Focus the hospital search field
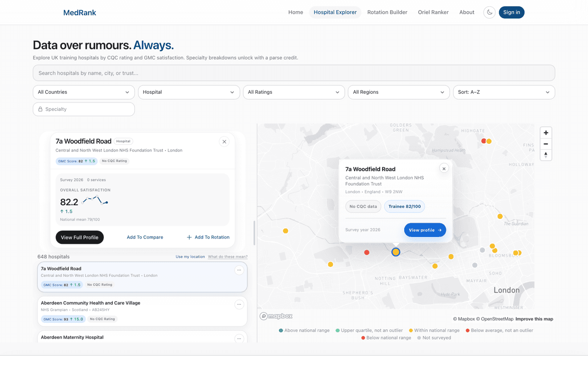Image resolution: width=588 pixels, height=368 pixels. (x=294, y=73)
